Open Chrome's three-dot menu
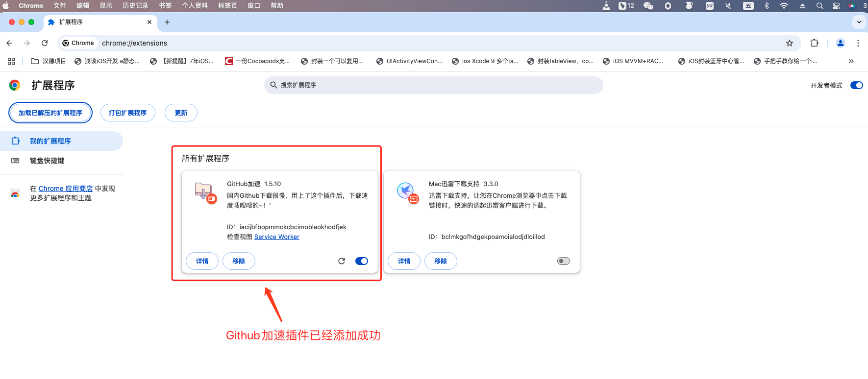This screenshot has height=379, width=868. (x=858, y=43)
